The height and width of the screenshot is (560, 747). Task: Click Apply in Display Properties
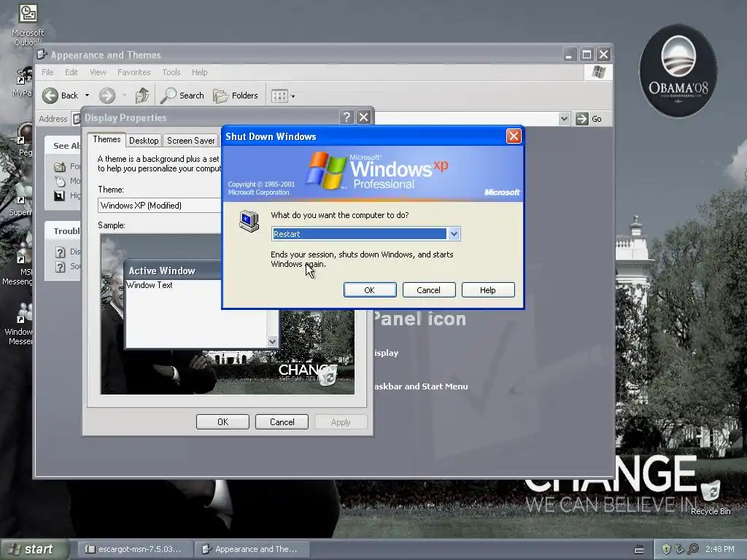point(341,422)
